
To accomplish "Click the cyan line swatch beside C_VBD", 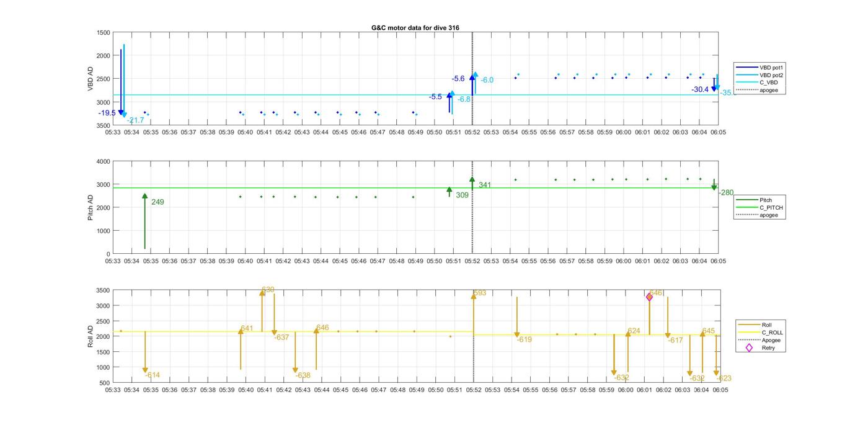I will point(747,83).
